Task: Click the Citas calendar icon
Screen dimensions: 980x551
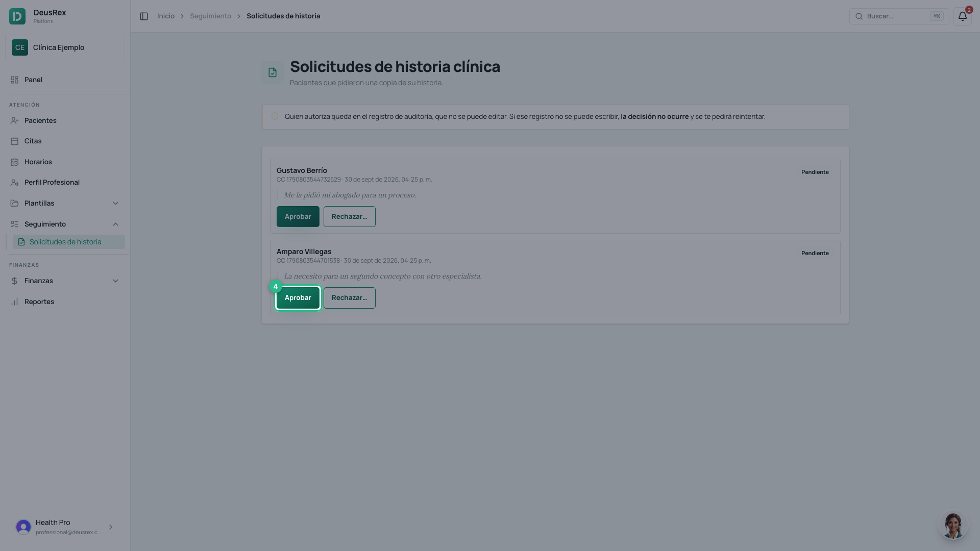Action: coord(14,141)
